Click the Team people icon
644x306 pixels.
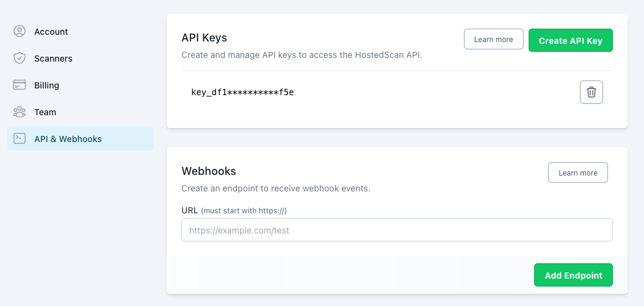pyautogui.click(x=20, y=112)
